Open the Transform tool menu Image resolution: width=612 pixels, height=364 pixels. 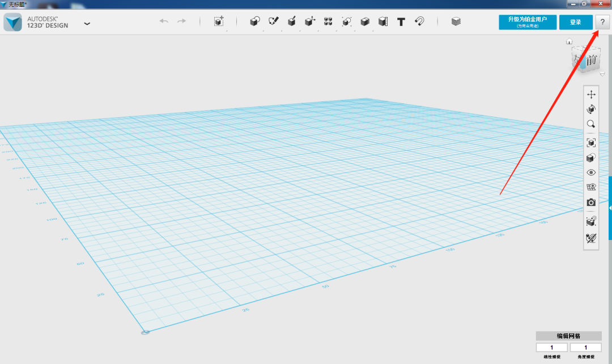(x=219, y=22)
